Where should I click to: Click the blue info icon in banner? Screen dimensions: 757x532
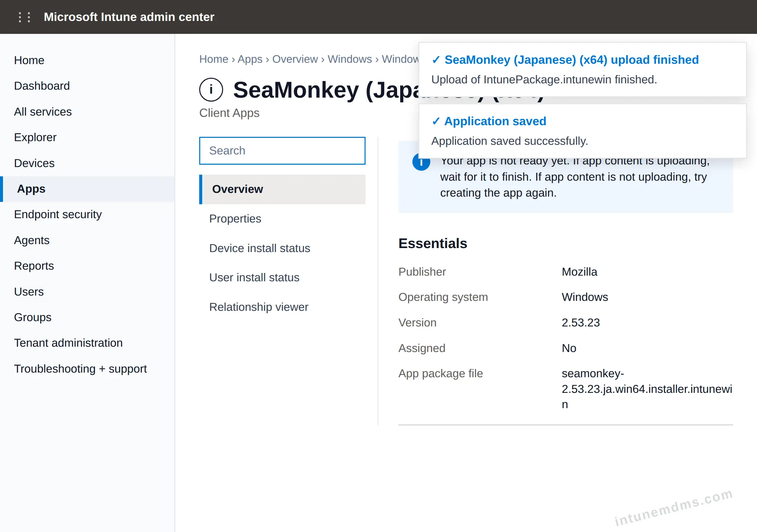421,163
